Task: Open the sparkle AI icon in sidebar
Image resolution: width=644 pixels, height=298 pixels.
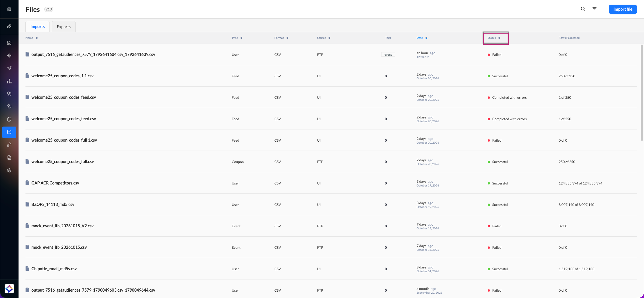Action: (x=9, y=26)
